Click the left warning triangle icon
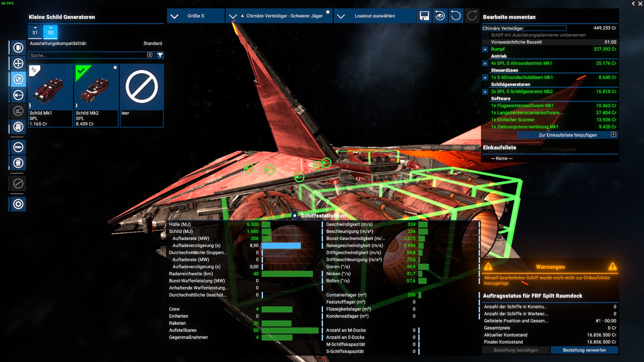This screenshot has width=644, height=362. coord(488,266)
